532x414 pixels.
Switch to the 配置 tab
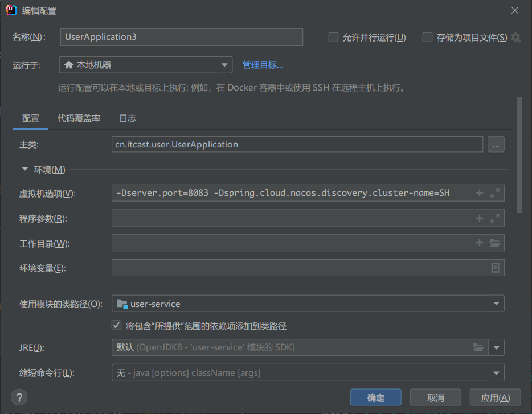coord(31,119)
